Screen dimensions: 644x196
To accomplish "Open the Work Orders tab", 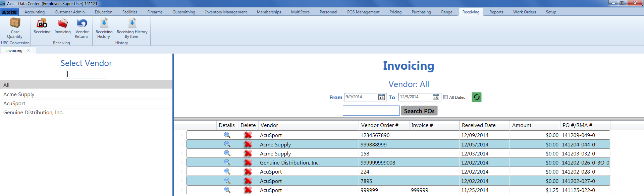I will 524,12.
